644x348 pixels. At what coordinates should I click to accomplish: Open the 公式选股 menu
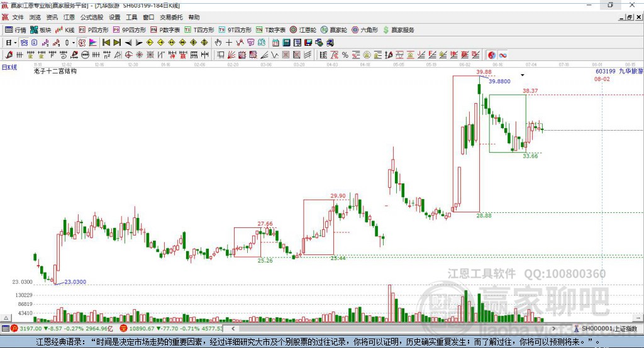[x=92, y=17]
